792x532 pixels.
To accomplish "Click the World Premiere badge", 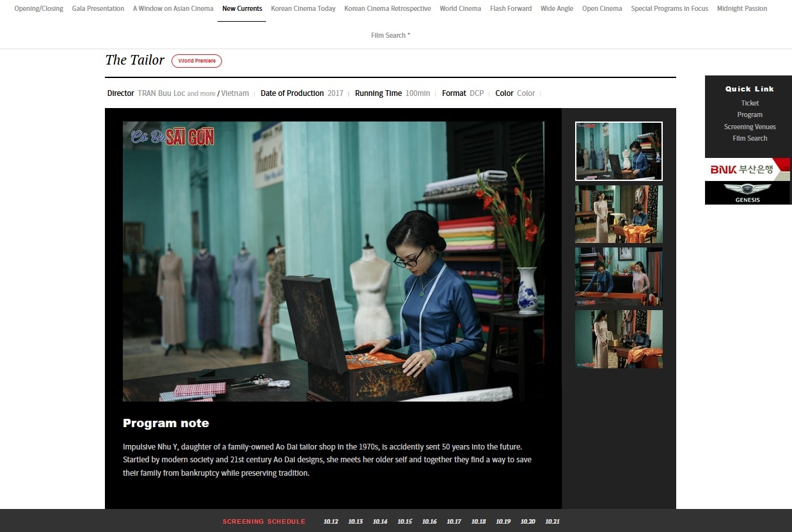I will point(196,61).
